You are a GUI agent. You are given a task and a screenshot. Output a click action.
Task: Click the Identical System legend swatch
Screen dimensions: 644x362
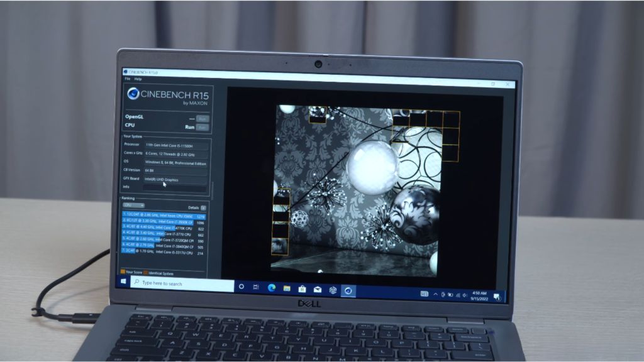tap(145, 273)
